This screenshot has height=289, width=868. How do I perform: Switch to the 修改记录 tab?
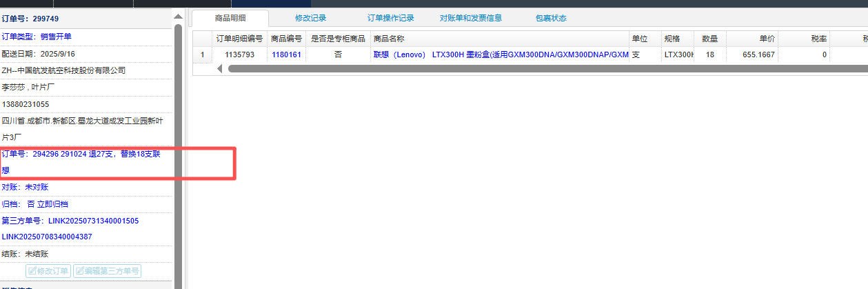tap(310, 18)
